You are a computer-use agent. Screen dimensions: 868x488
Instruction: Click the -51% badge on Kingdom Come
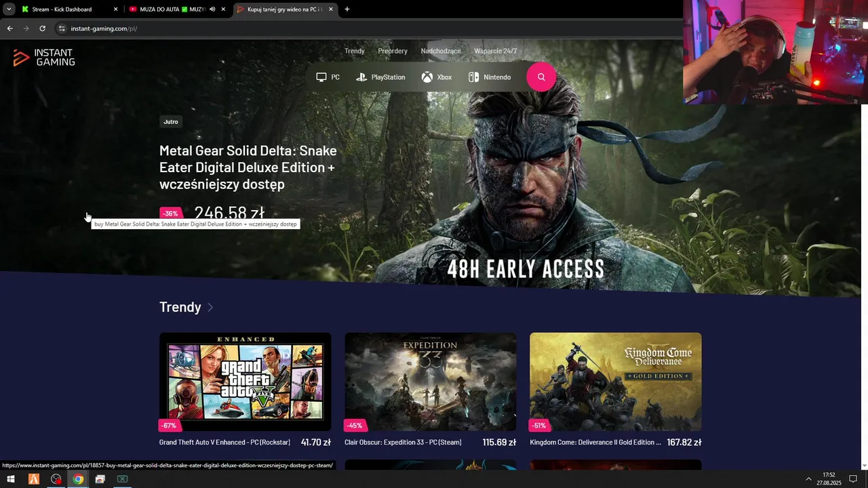pyautogui.click(x=540, y=426)
